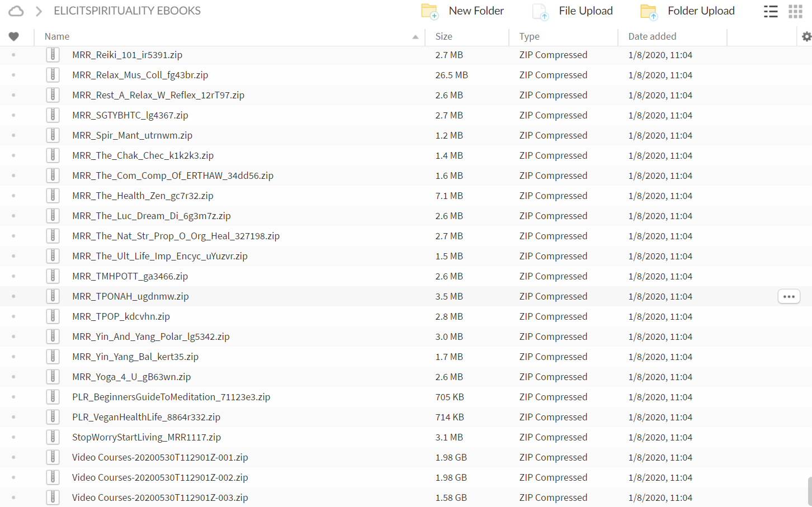
Task: Select file PLR_BeginnersGuideToMeditation_71123e3.zip
Action: pos(171,397)
